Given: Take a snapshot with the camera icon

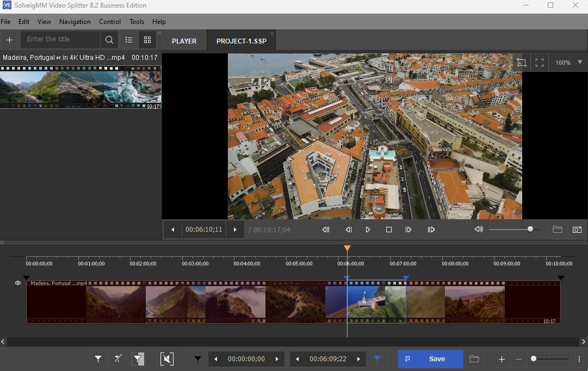Looking at the screenshot, I should [x=577, y=230].
